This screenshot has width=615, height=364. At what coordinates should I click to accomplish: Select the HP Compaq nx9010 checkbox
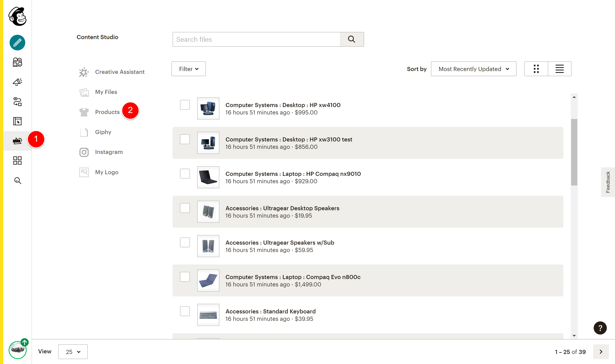[x=185, y=174]
